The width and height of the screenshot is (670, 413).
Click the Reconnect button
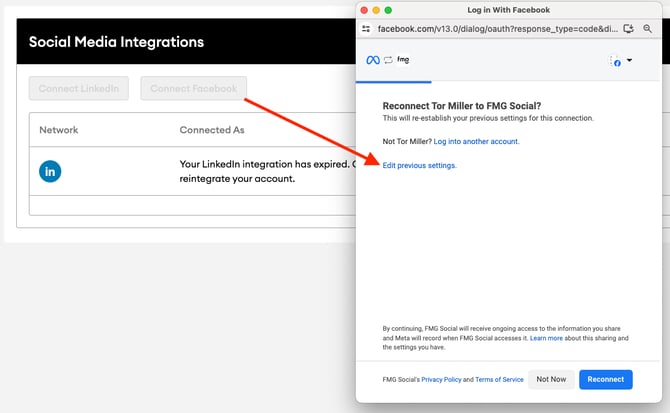click(x=605, y=379)
